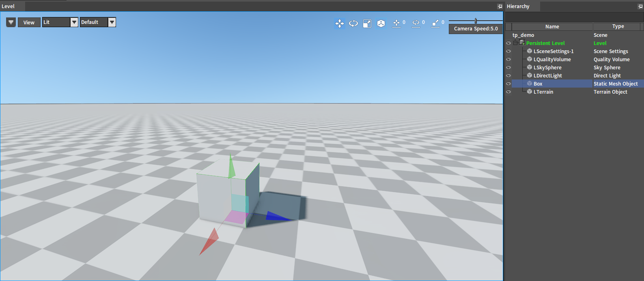The image size is (644, 281).
Task: Click the Lit combo box field
Action: coord(56,22)
